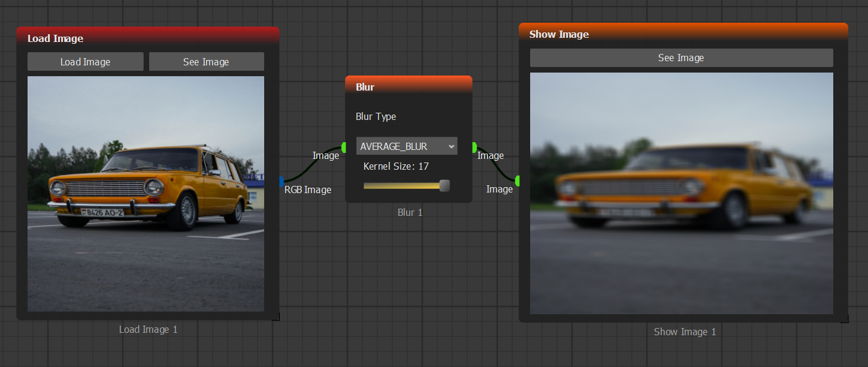
Task: Click the Show Image node's input socket
Action: pos(518,181)
